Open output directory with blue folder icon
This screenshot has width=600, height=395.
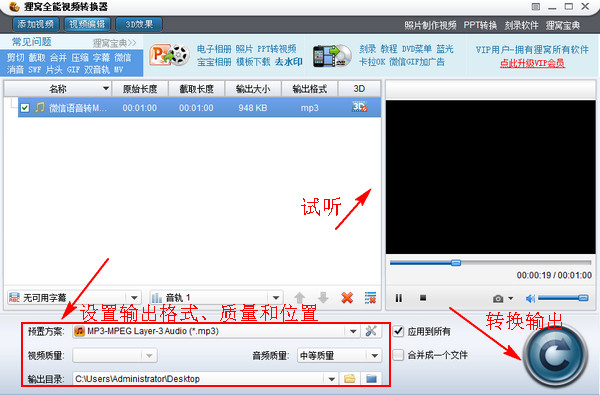coord(371,379)
